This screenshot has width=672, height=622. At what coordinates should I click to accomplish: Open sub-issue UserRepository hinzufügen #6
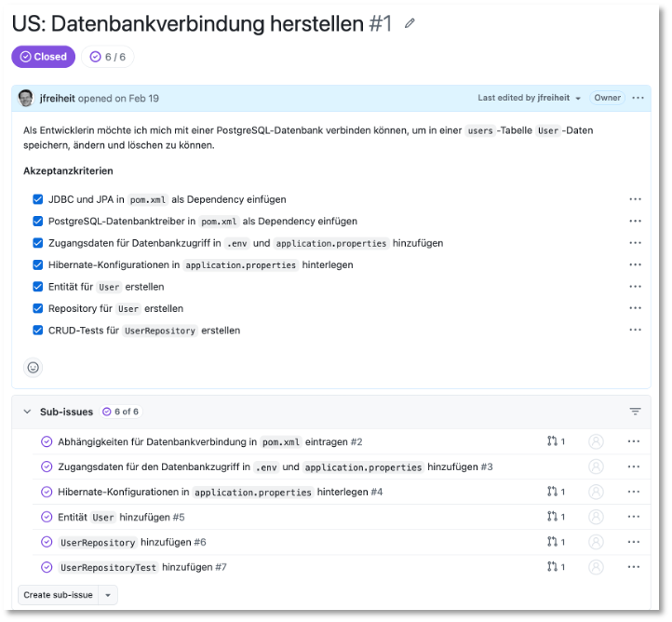click(x=132, y=542)
